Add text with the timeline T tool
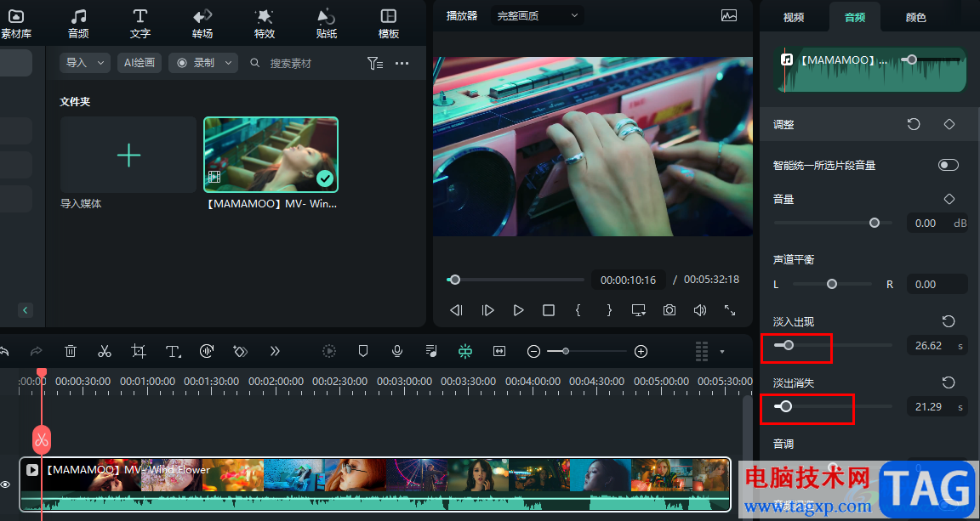The image size is (980, 521). point(174,351)
